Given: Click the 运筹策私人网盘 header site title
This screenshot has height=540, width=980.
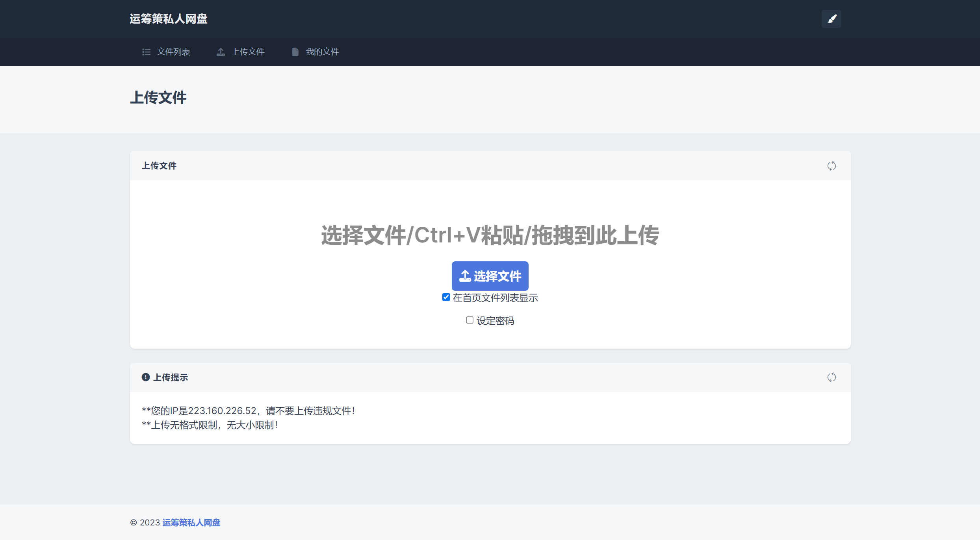Looking at the screenshot, I should point(169,19).
